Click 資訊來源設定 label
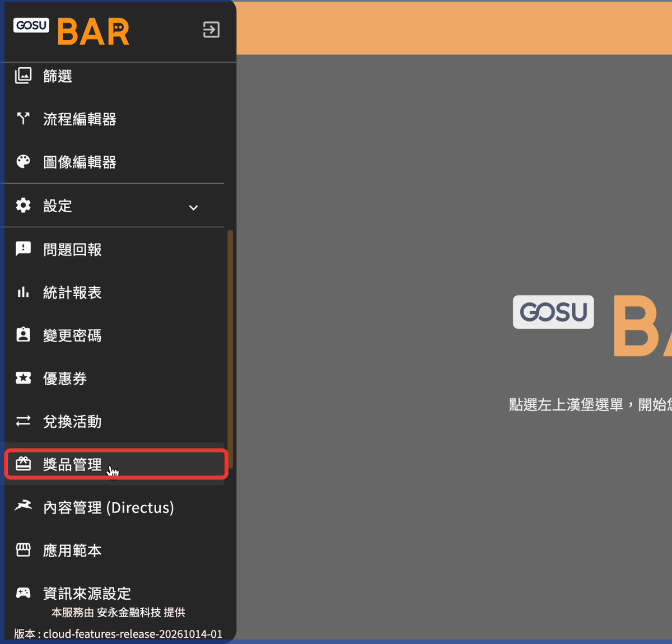The image size is (672, 644). [87, 593]
